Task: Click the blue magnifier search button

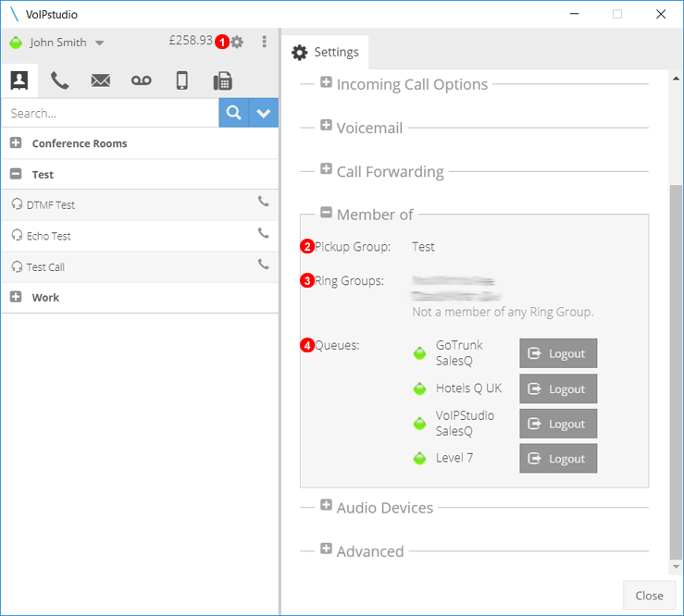Action: click(x=234, y=113)
